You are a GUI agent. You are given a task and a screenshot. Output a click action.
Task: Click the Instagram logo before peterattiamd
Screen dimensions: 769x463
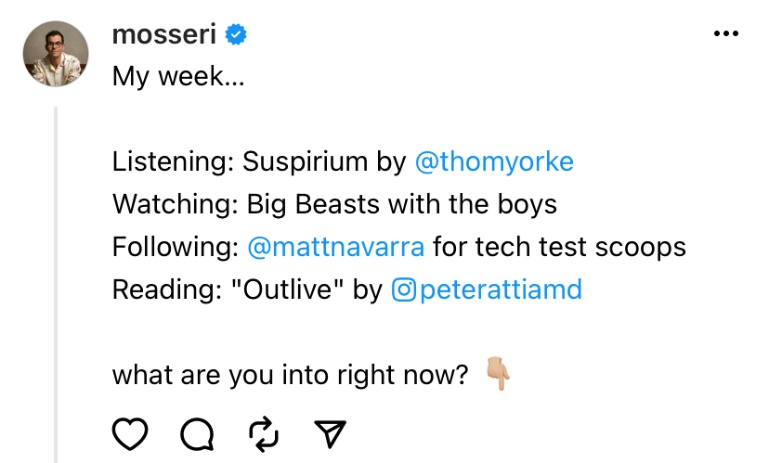403,290
